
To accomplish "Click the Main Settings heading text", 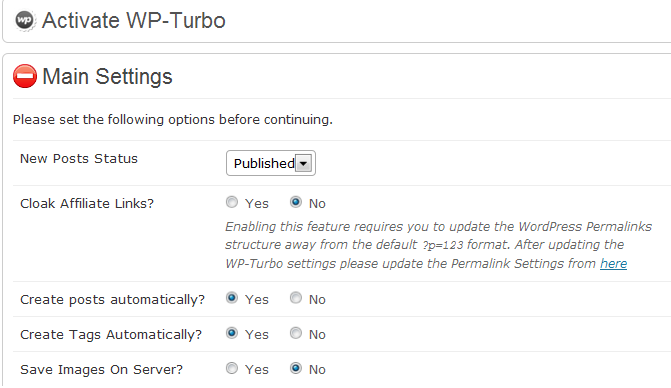I will 107,77.
